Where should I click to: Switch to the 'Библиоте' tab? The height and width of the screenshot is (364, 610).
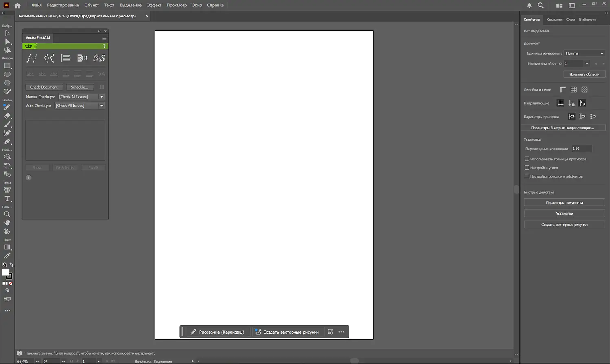587,19
